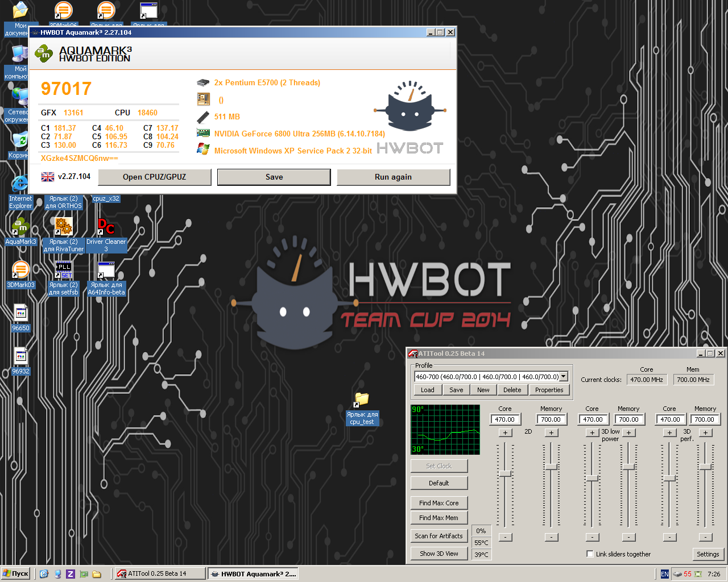
Task: Decrease 2D Memory clock with minus button
Action: click(x=551, y=537)
